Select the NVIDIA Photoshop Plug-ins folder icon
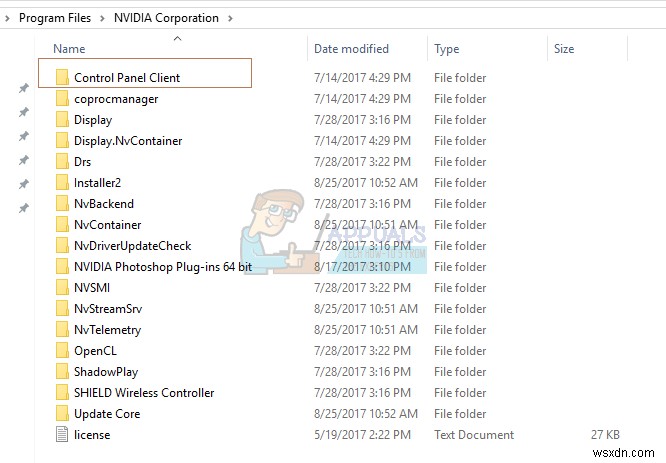Screen dimensions: 666x463 point(62,266)
